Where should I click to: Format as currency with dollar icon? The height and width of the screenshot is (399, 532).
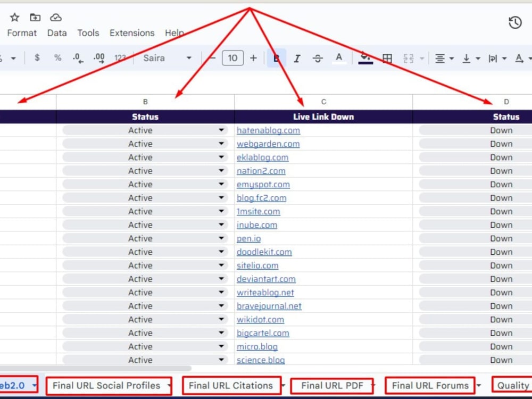pyautogui.click(x=37, y=57)
